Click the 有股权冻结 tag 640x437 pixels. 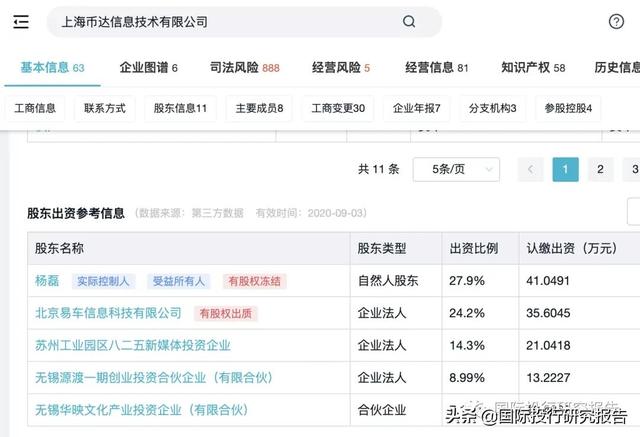coord(254,281)
